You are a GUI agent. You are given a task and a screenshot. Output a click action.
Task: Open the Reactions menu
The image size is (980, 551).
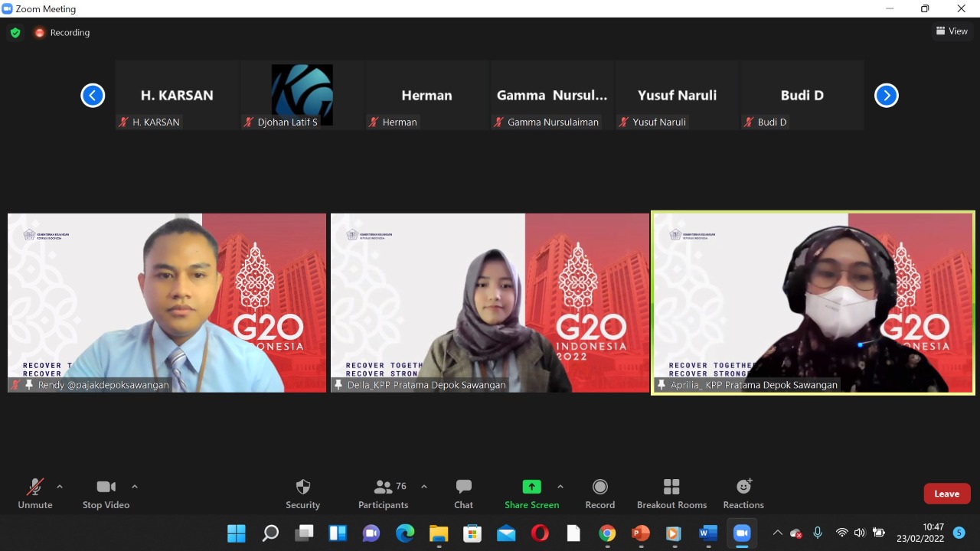743,494
